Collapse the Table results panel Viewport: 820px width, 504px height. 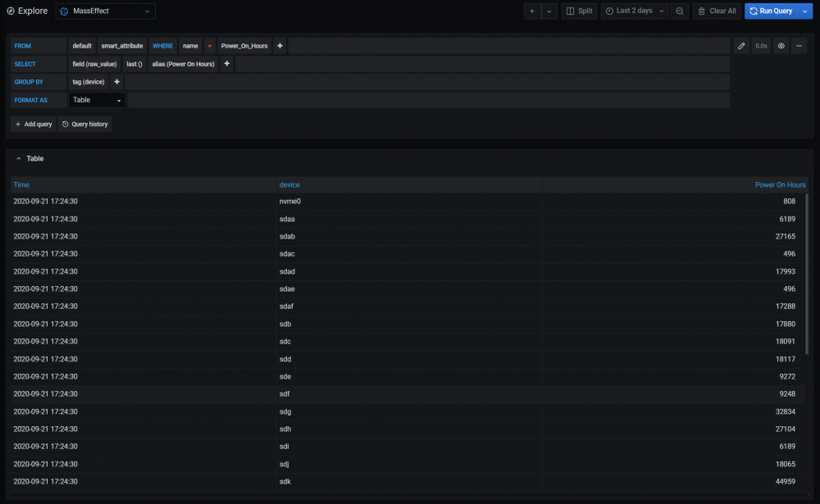(19, 158)
